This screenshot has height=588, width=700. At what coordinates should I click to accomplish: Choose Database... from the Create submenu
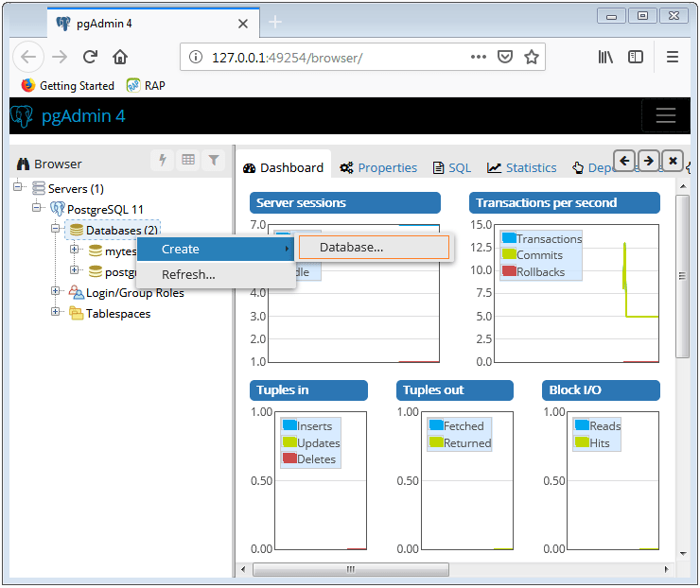374,247
